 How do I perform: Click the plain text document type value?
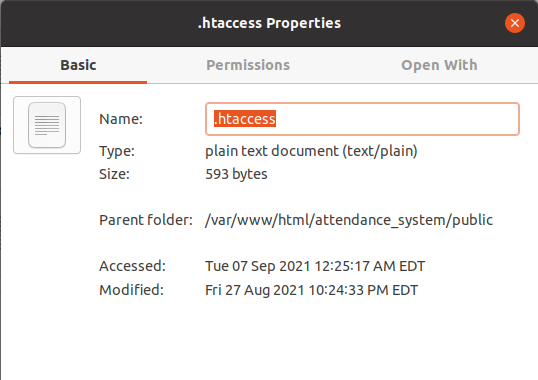(311, 151)
